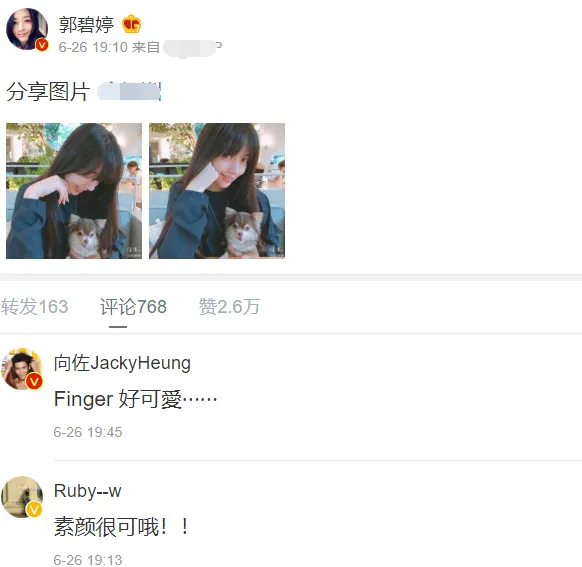Open the first photo with the dog
This screenshot has width=582, height=567.
[x=74, y=191]
